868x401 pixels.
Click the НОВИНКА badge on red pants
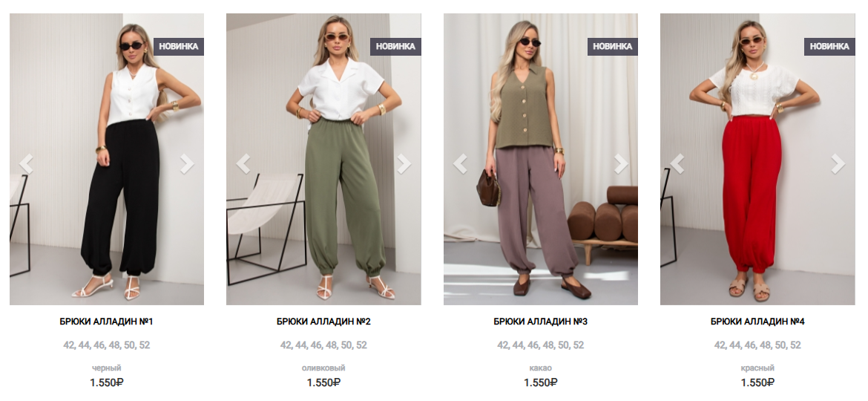coord(829,47)
